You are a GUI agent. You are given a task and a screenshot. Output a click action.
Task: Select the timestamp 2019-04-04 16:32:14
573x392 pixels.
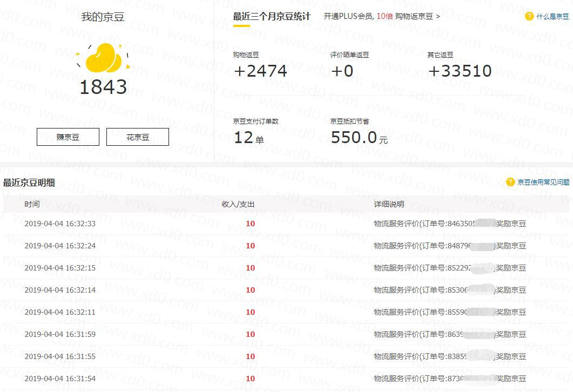pos(60,290)
